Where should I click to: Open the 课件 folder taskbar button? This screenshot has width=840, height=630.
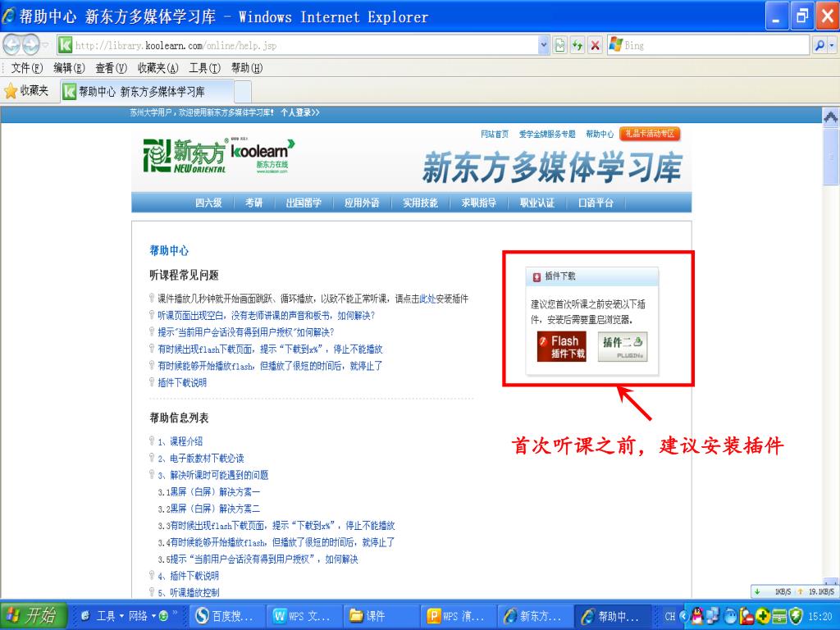(381, 616)
